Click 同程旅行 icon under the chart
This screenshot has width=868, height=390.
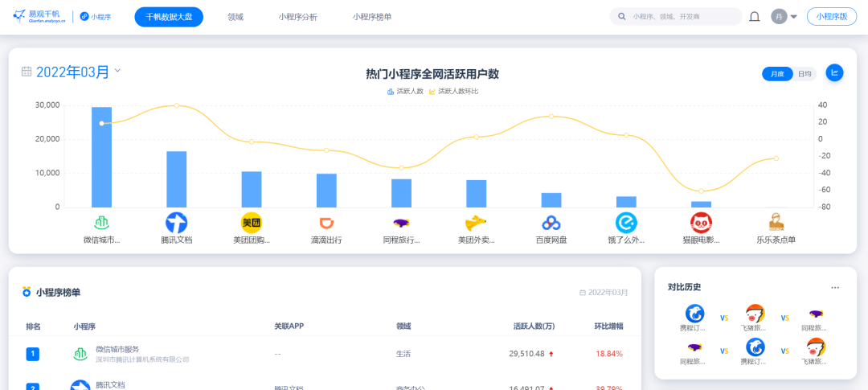click(x=401, y=223)
